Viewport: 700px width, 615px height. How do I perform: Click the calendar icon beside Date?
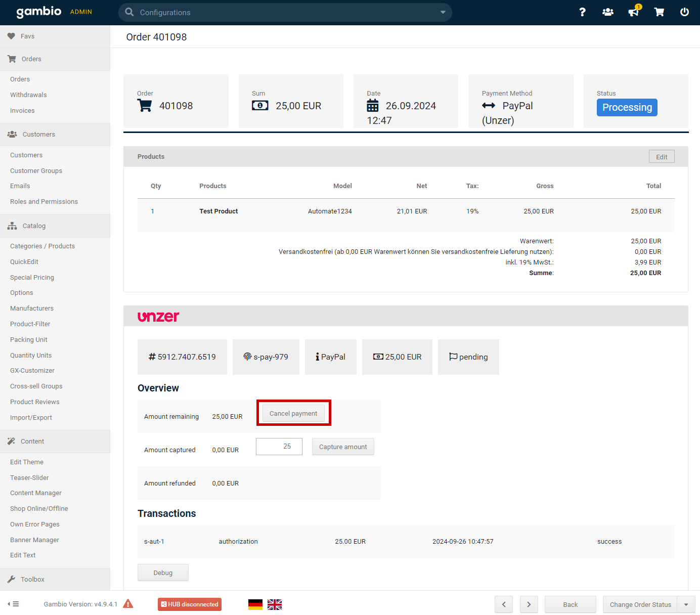coord(373,106)
